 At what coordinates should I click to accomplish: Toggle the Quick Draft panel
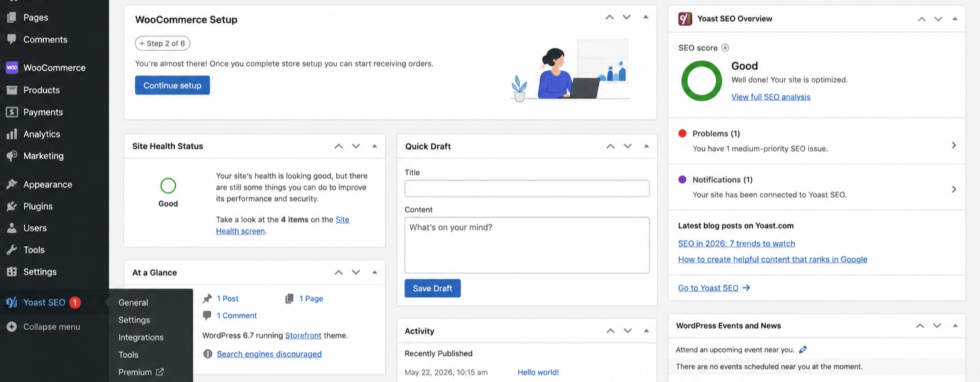tap(646, 146)
